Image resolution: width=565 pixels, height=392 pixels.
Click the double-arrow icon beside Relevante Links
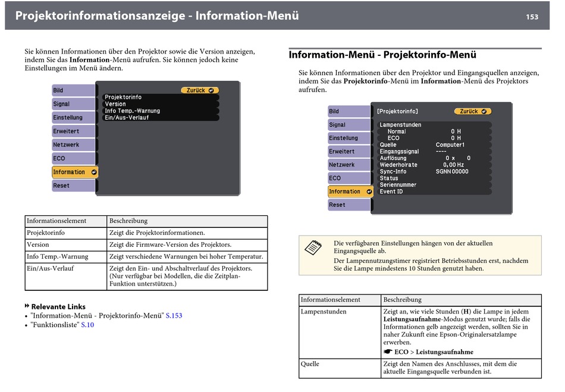pyautogui.click(x=27, y=306)
